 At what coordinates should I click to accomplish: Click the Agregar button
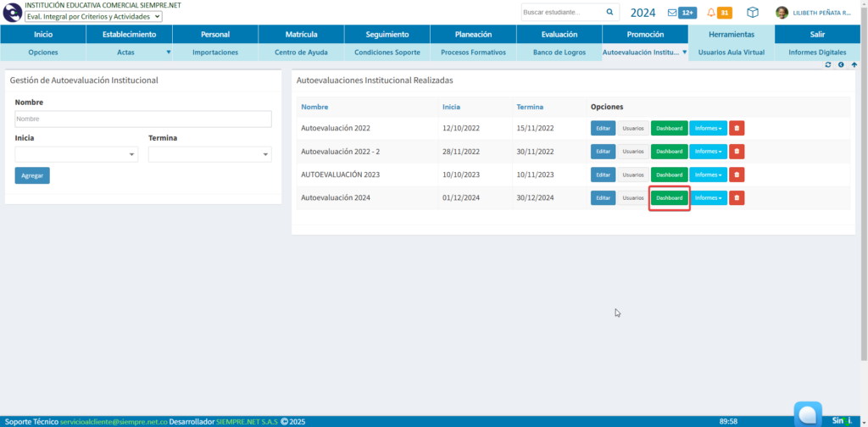[32, 175]
